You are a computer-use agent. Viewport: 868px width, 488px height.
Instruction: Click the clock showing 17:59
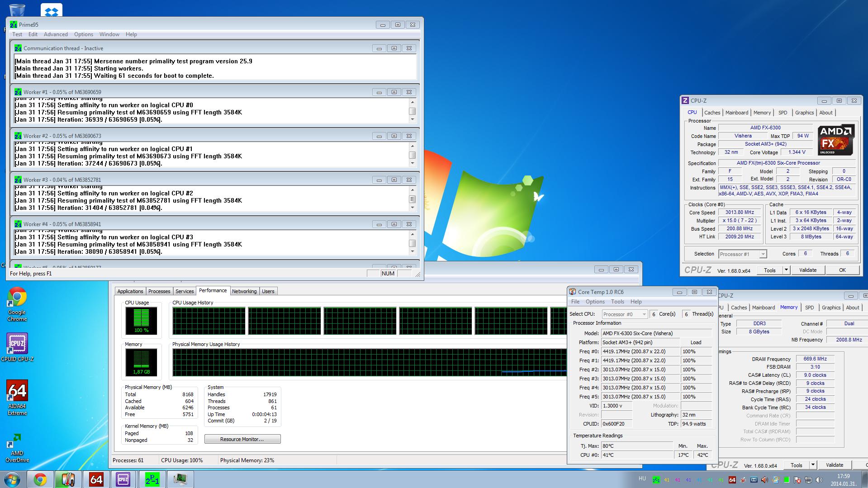[x=843, y=479]
